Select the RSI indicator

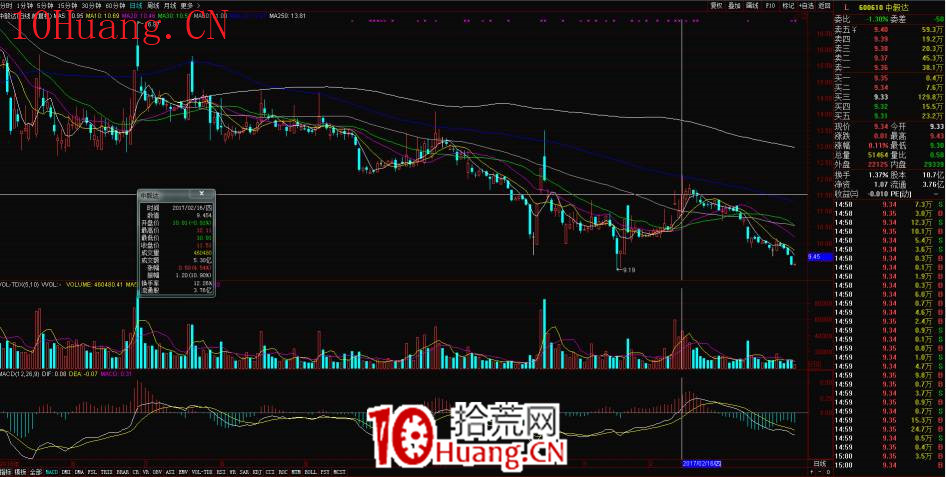click(x=221, y=471)
